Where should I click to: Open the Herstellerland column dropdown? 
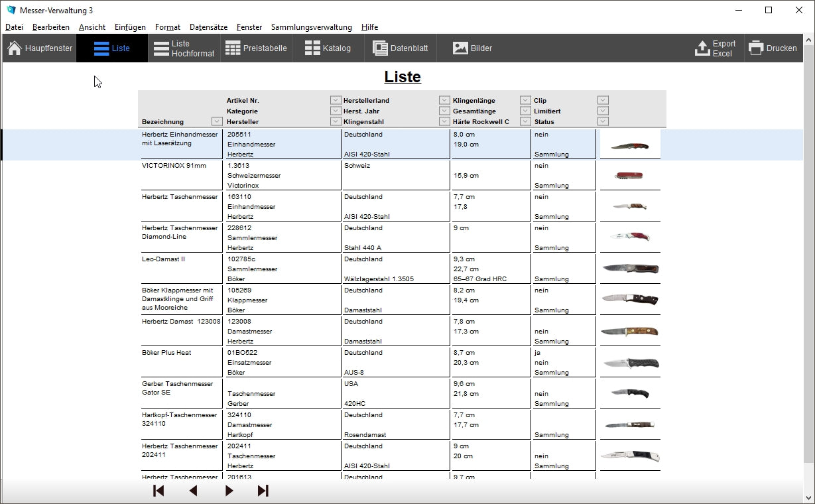pyautogui.click(x=444, y=100)
